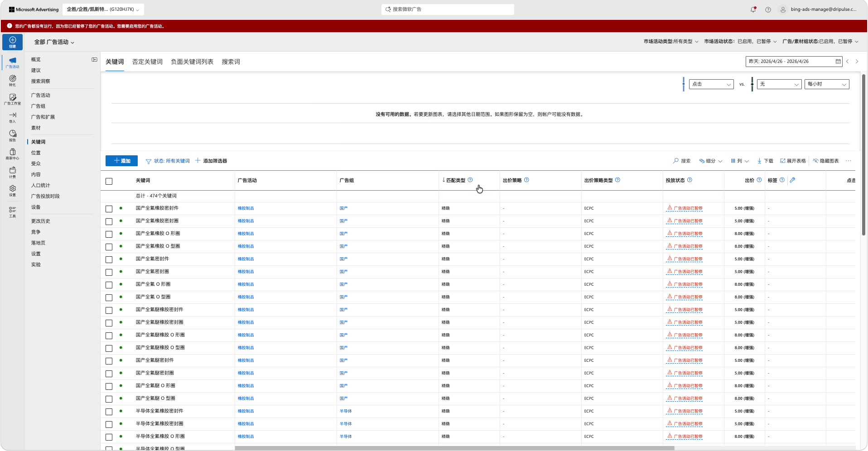Open 半导体 ad group link for 半导体全氟橡胶密封件
Viewport: 868px width, 451px height.
(x=346, y=411)
